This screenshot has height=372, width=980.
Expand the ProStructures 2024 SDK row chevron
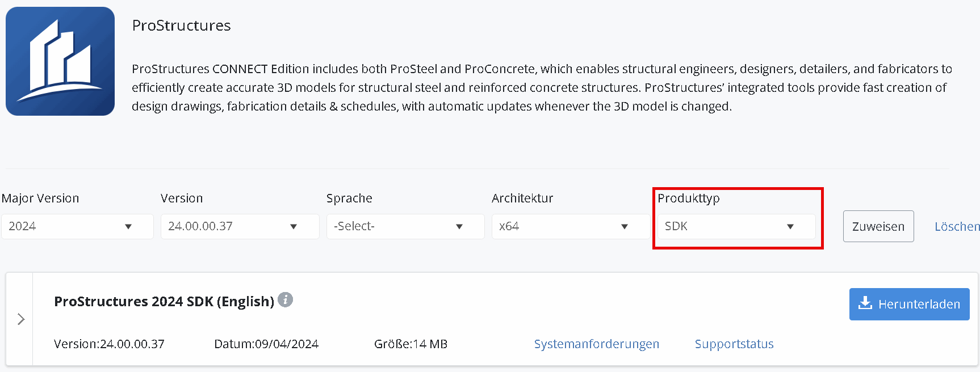[21, 319]
